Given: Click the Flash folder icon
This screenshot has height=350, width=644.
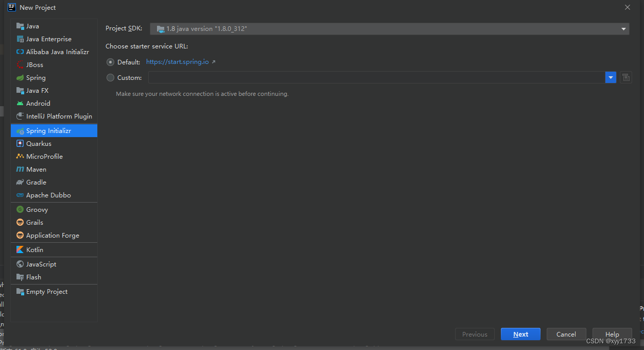Looking at the screenshot, I should click(x=20, y=277).
